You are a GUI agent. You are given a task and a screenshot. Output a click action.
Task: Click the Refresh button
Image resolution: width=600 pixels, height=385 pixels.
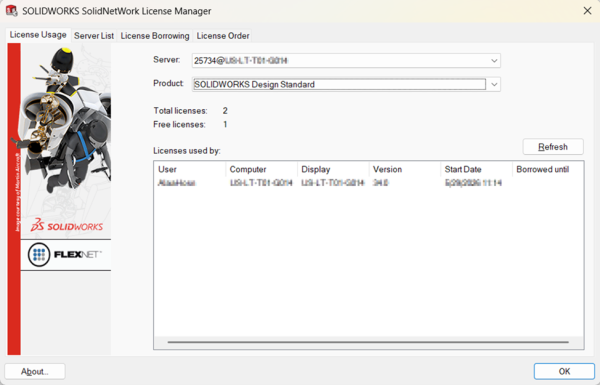[x=553, y=147]
